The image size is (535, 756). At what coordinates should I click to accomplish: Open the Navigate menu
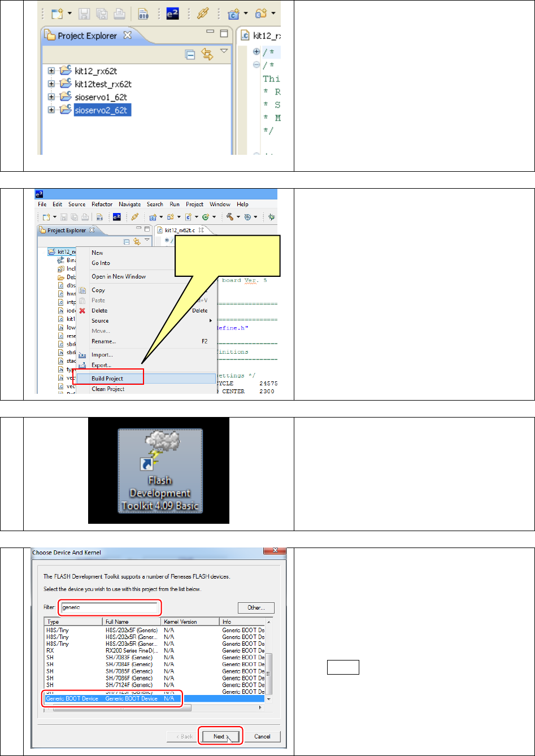[x=130, y=204]
